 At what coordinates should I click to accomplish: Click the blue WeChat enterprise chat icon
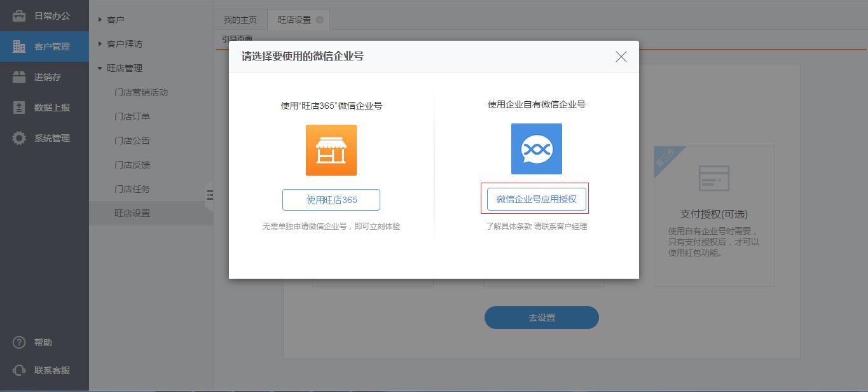coord(536,149)
